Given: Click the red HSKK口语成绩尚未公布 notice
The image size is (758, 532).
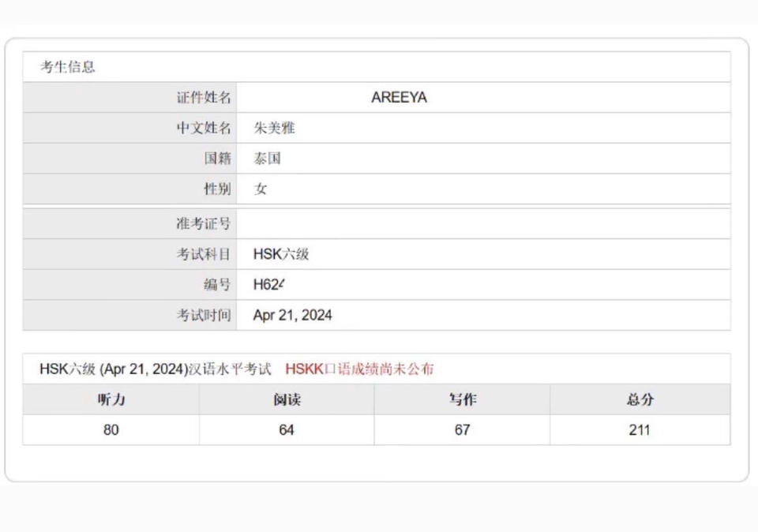Looking at the screenshot, I should click(359, 369).
